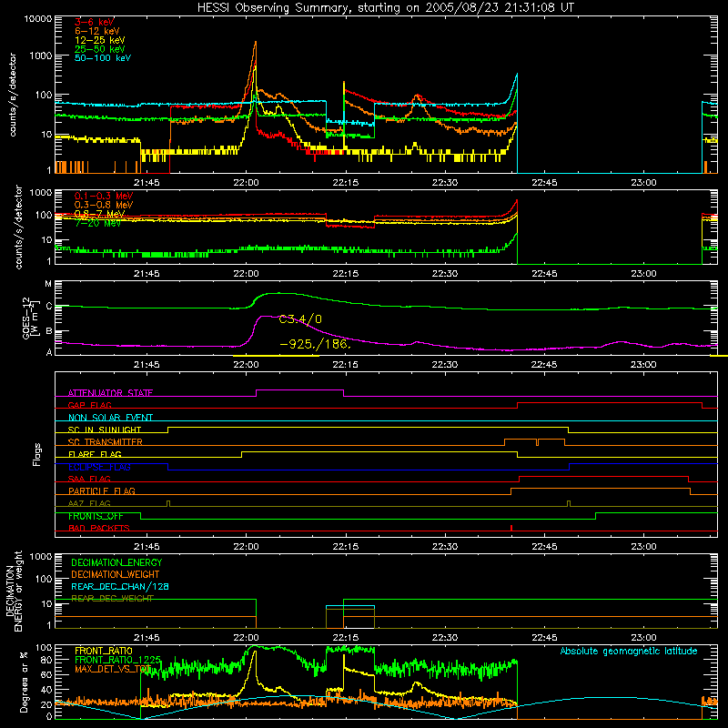Click the 'PARTICLE_FLAG' label

pos(102,490)
